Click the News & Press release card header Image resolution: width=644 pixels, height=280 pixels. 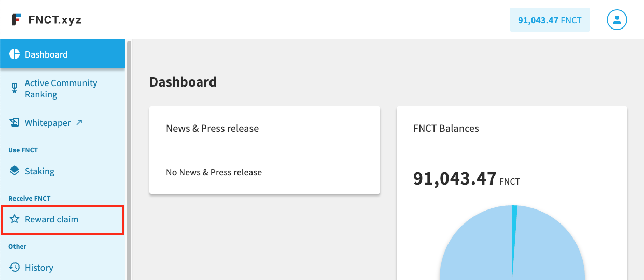[264, 128]
